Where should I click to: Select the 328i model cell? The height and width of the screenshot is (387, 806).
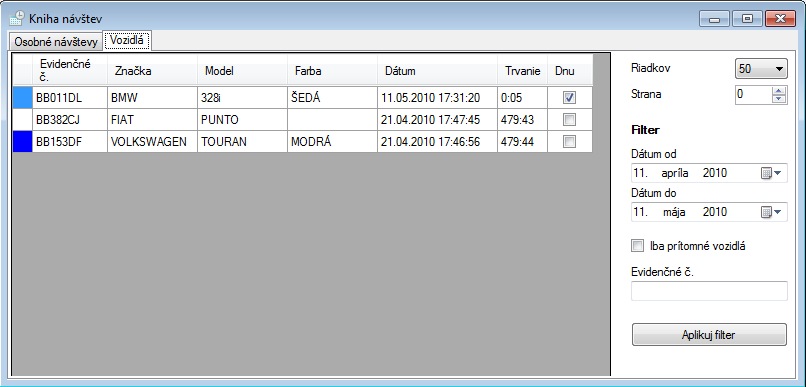(242, 98)
